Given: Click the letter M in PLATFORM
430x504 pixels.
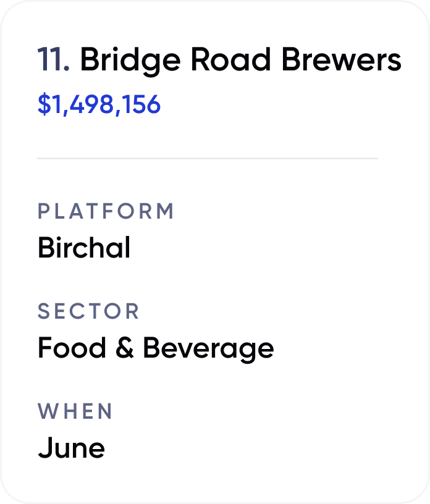Looking at the screenshot, I should pos(166,211).
